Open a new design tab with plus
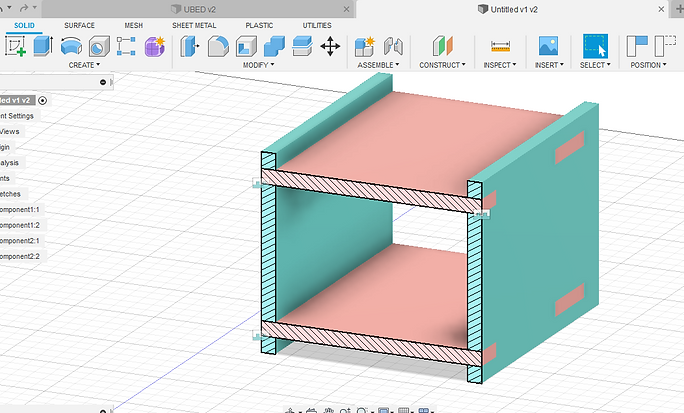684x413 pixels. pyautogui.click(x=679, y=9)
